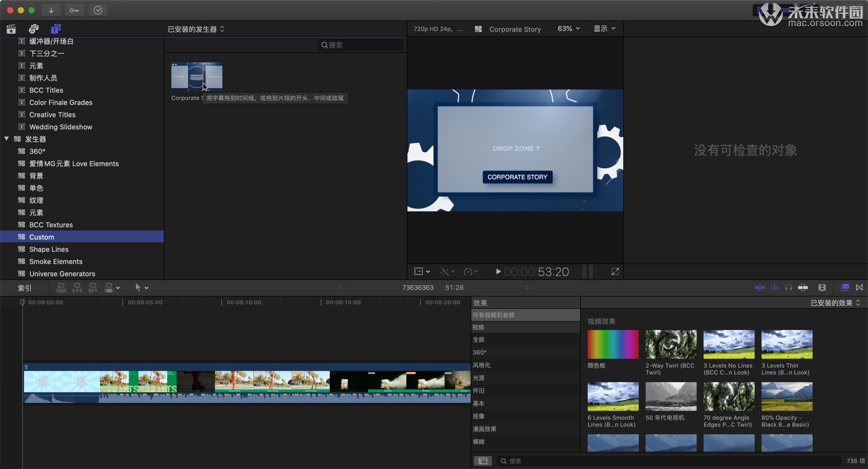Select the 颜色板 effect thumbnail
Viewport: 868px width, 469px height.
(x=613, y=344)
